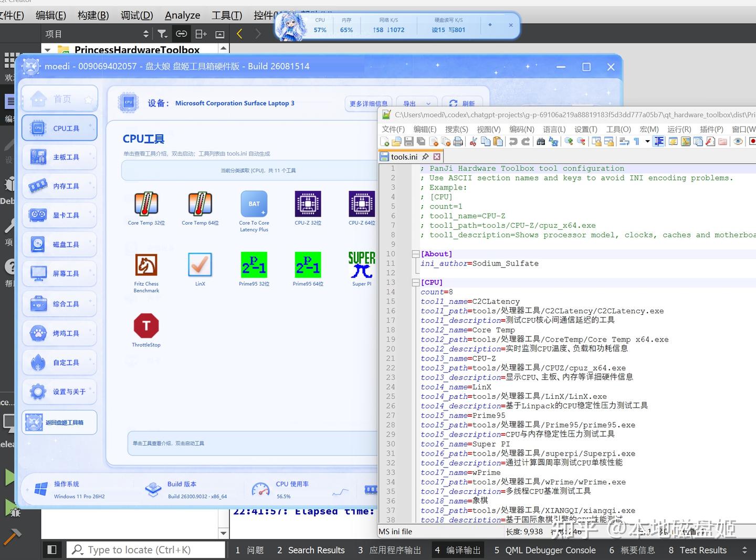
Task: Click the Qt Creator build hammer icon
Action: pyautogui.click(x=12, y=537)
